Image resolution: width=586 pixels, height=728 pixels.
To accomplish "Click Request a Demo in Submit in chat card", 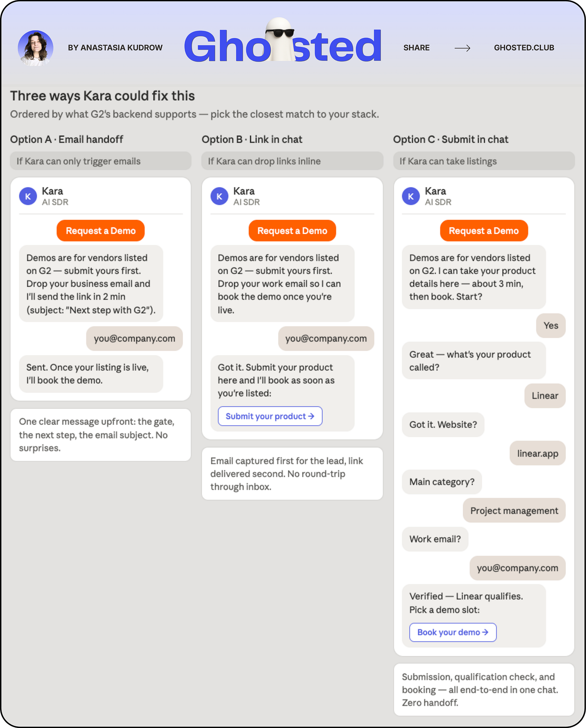I will click(x=484, y=231).
